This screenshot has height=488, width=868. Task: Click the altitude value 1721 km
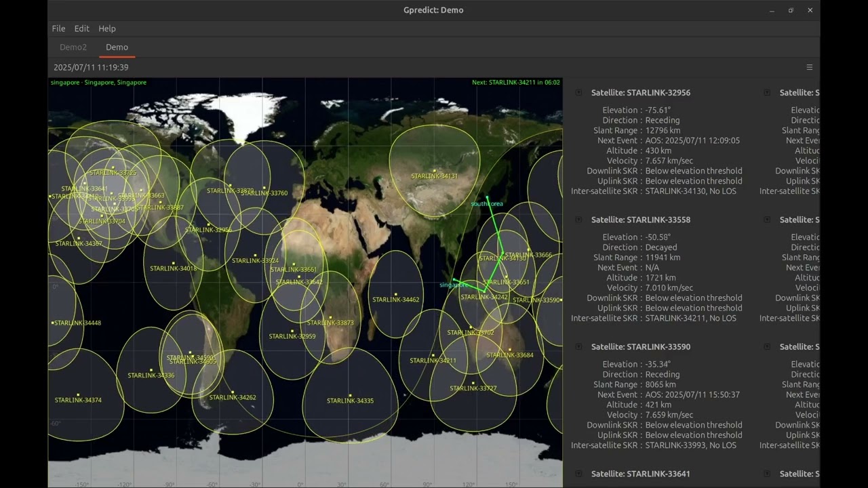click(x=660, y=278)
